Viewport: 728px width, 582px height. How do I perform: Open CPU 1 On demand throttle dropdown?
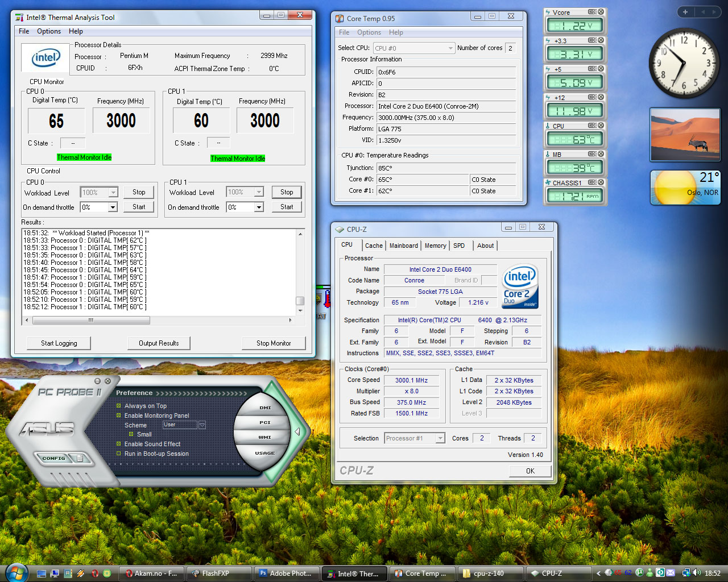tap(259, 207)
